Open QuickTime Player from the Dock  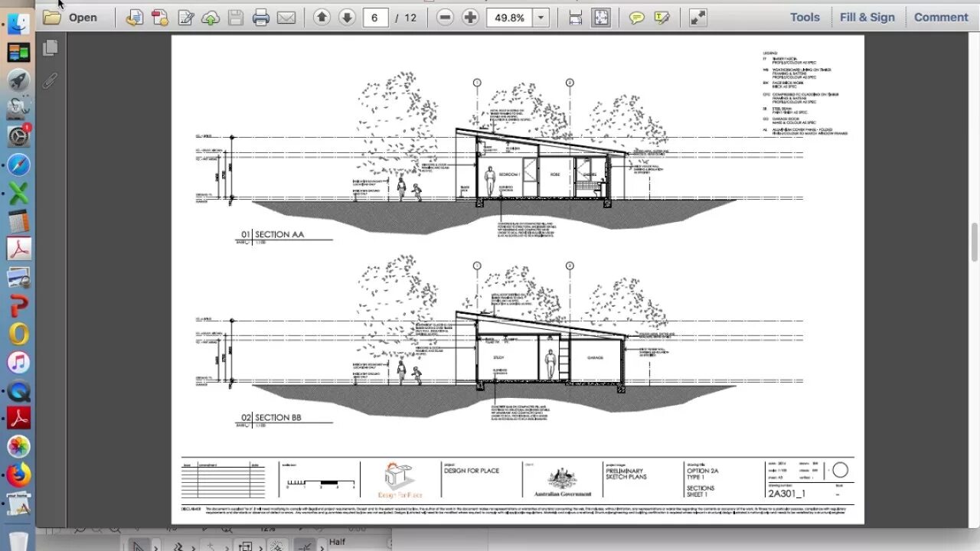click(18, 390)
